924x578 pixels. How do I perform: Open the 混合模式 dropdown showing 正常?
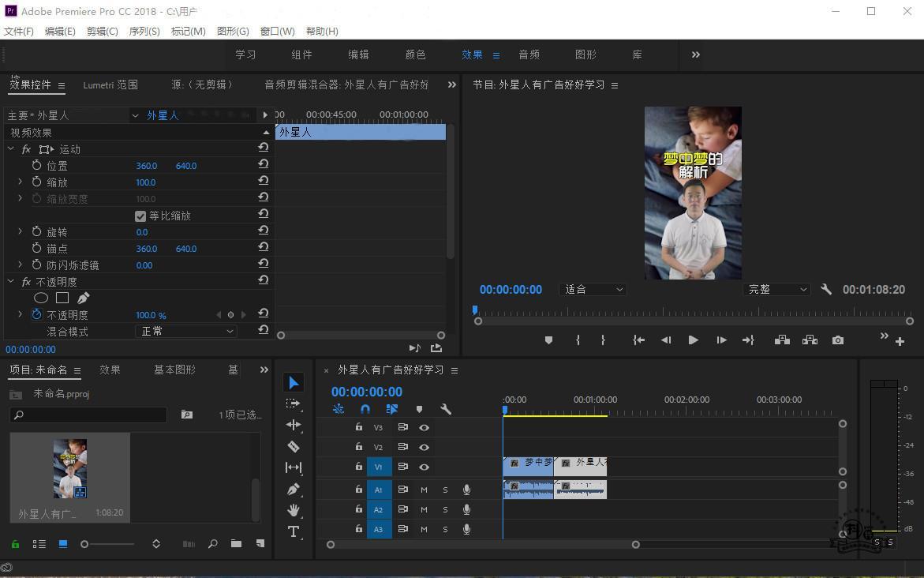point(186,331)
